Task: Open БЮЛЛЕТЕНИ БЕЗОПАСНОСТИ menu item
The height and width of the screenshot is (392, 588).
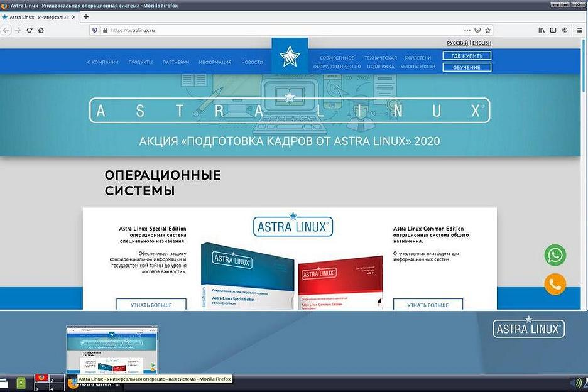Action: [418, 62]
